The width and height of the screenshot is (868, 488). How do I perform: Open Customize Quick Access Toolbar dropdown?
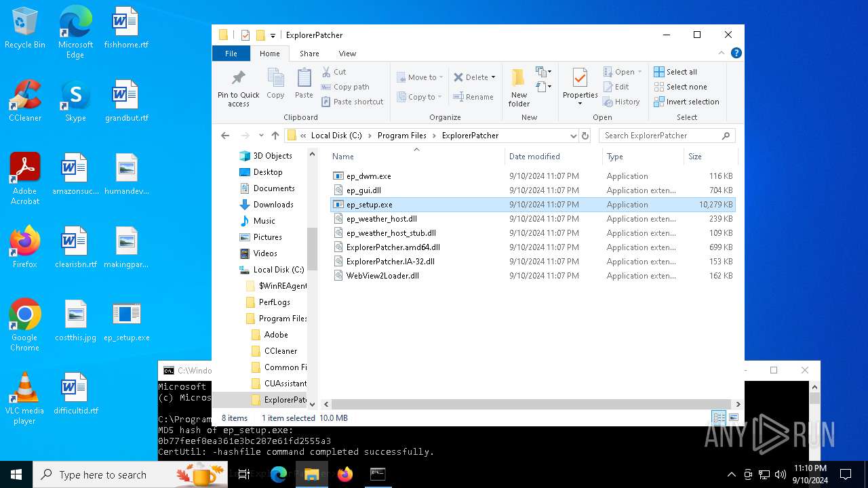273,35
